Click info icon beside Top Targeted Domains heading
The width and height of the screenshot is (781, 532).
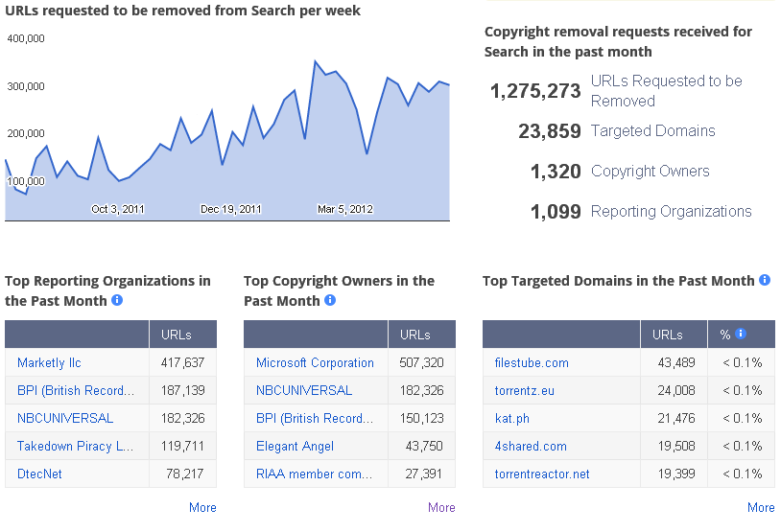pyautogui.click(x=765, y=280)
